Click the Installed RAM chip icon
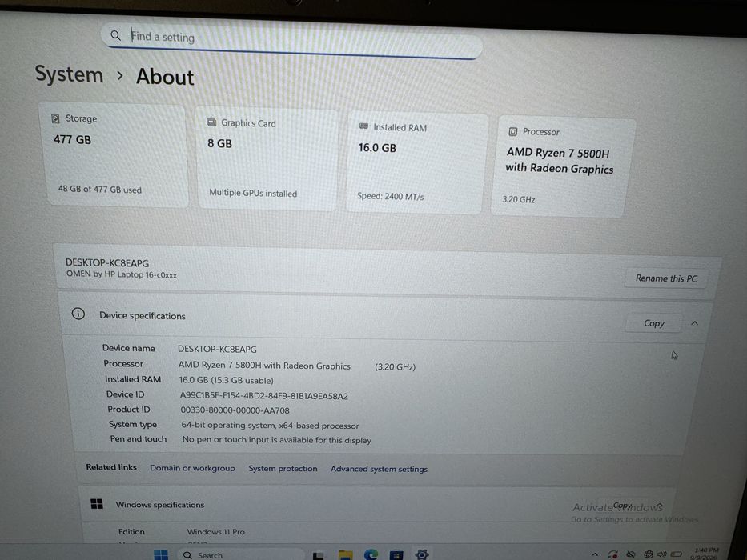The image size is (747, 560). [363, 126]
